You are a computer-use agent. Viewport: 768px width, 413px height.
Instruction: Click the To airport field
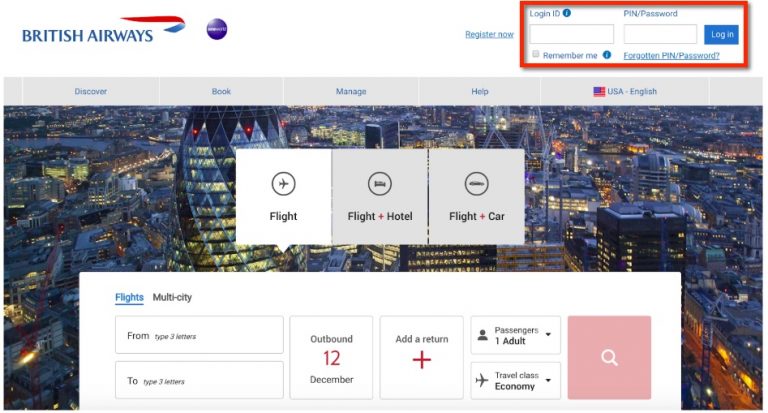point(199,380)
